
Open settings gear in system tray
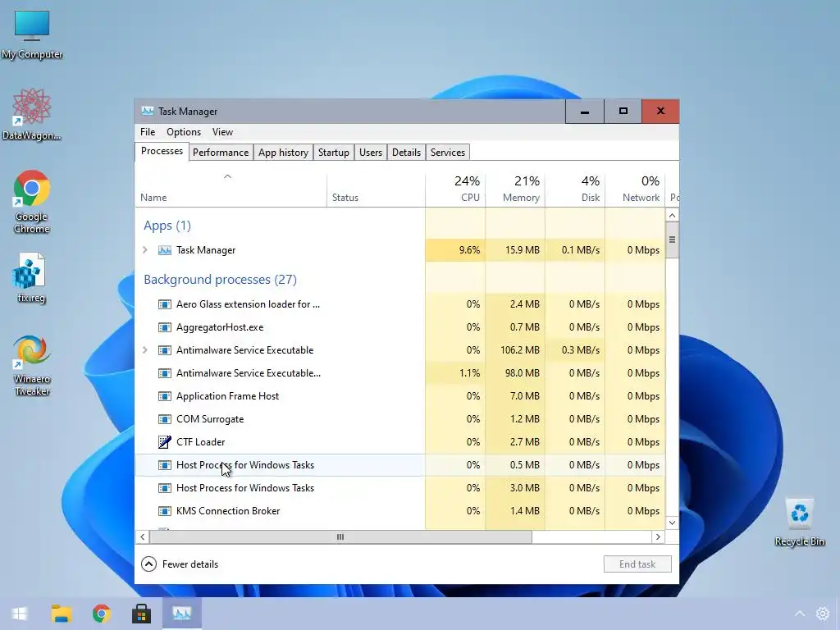click(x=822, y=614)
